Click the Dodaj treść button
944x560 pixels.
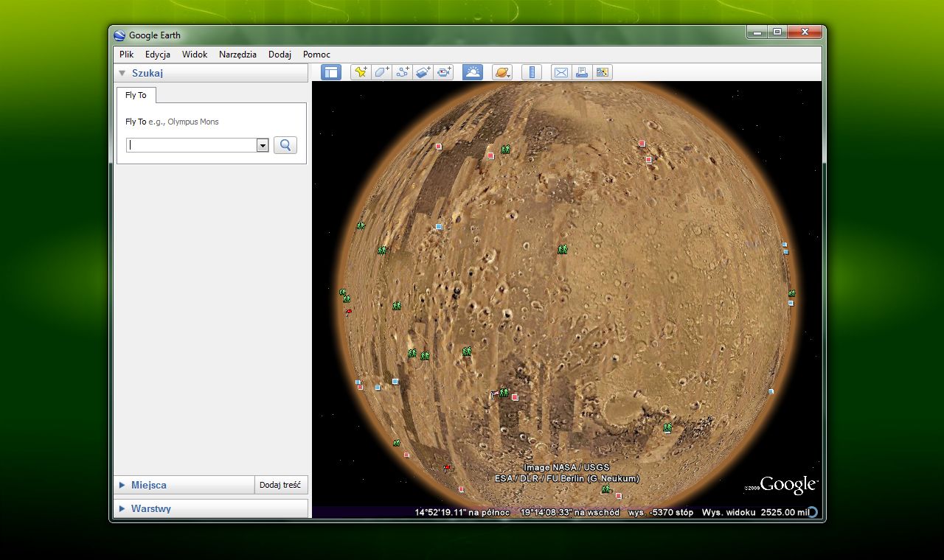click(280, 485)
